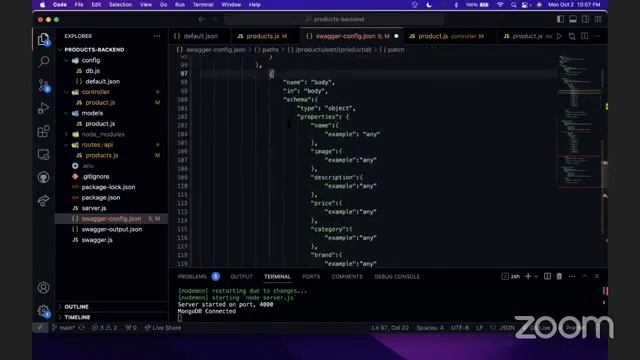Open the Search view in activity bar

coord(43,62)
